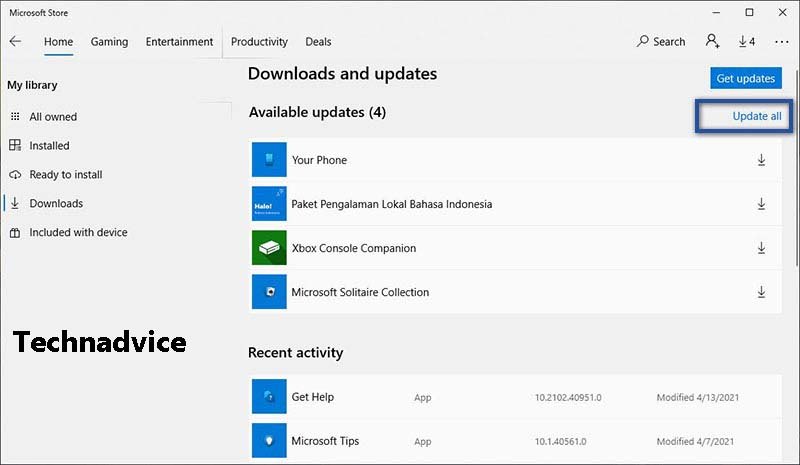Click the Installed library icon
This screenshot has width=800, height=465.
point(15,145)
